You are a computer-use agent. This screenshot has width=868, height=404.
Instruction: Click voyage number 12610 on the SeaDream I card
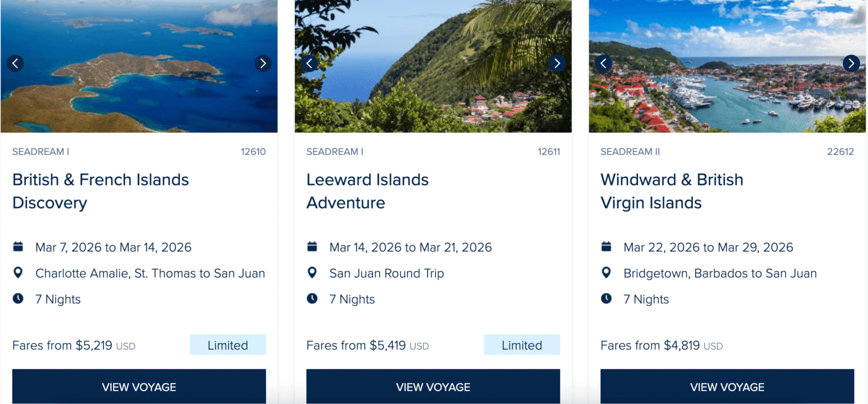[x=253, y=151]
